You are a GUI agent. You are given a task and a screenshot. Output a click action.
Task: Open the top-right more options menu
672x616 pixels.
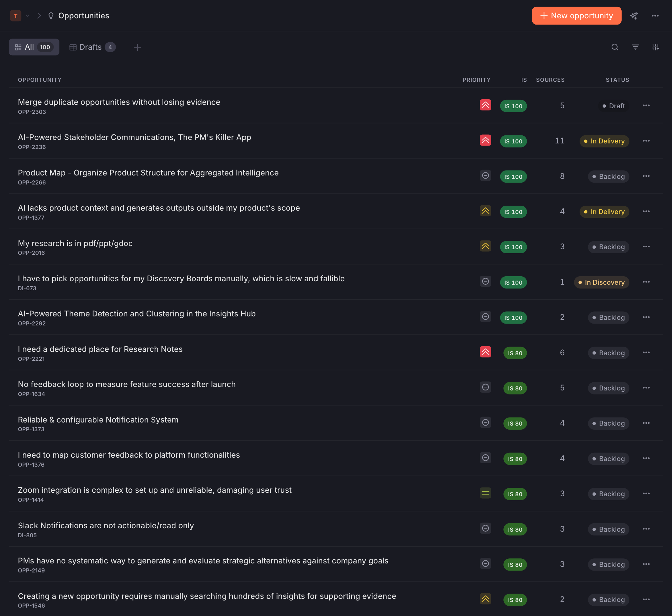[655, 16]
